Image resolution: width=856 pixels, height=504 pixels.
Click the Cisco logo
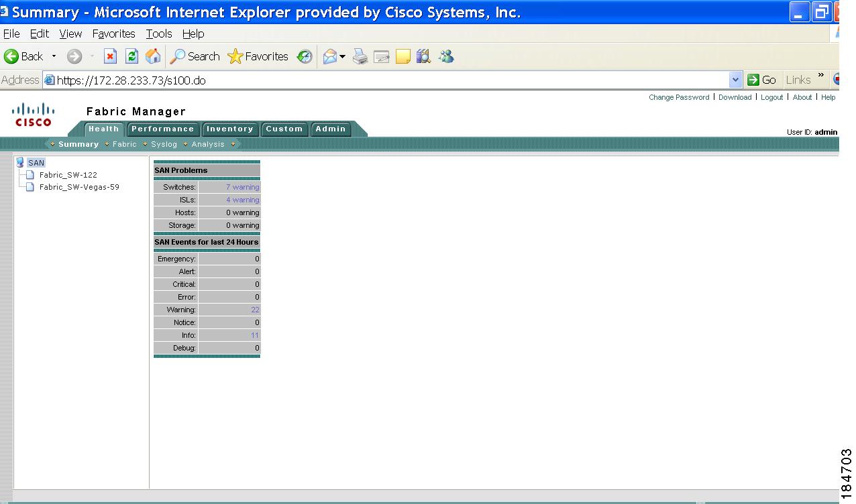(x=34, y=114)
